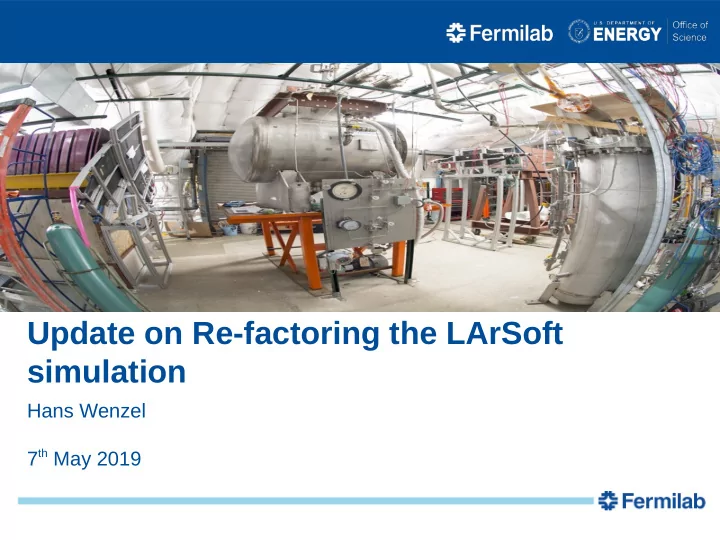The width and height of the screenshot is (720, 540).
Task: Click the Fermilab logo in the footer
Action: 652,501
